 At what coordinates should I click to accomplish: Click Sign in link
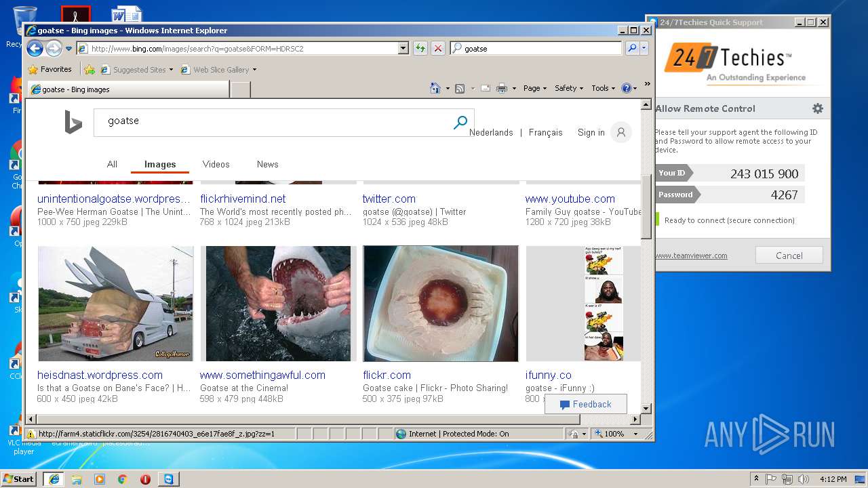[x=591, y=133]
